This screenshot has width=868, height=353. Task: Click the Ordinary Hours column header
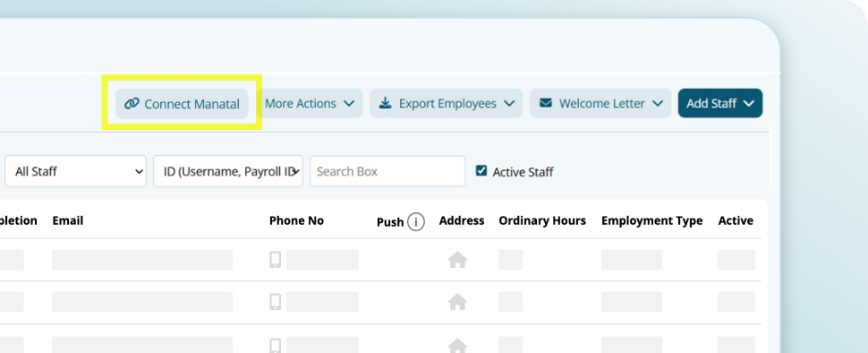tap(542, 220)
